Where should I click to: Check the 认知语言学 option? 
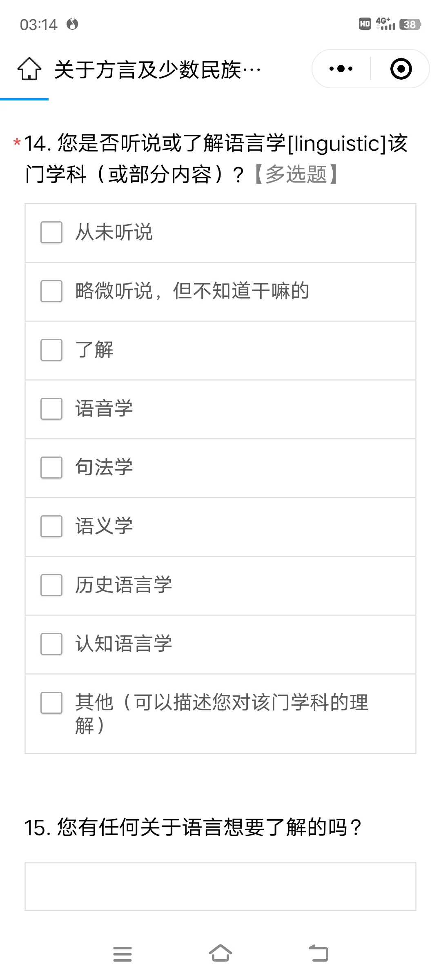point(51,644)
